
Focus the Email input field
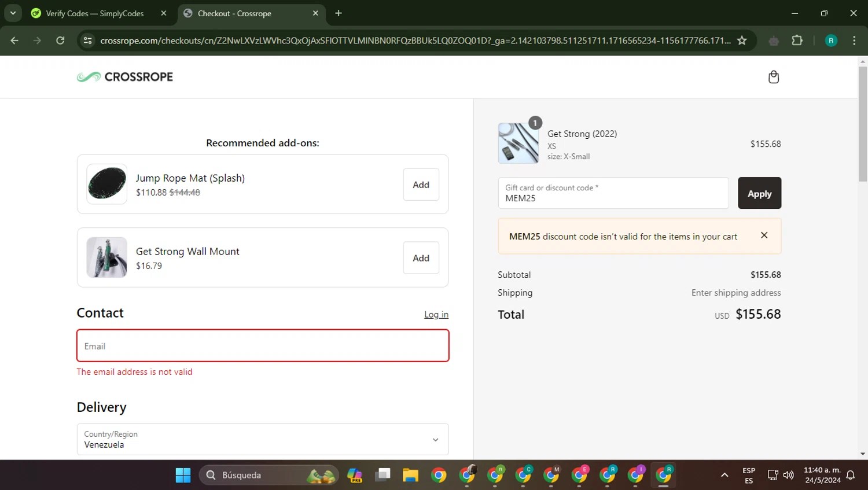(263, 346)
